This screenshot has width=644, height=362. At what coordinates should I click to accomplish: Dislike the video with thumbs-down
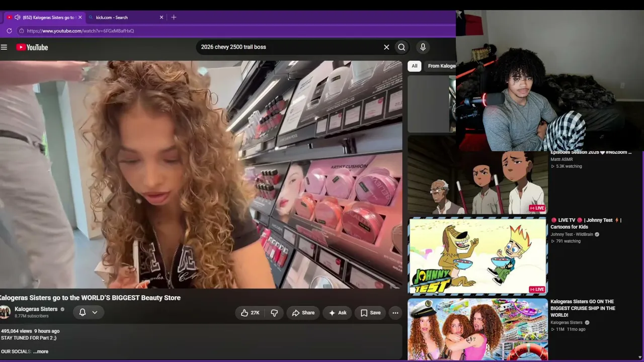274,313
